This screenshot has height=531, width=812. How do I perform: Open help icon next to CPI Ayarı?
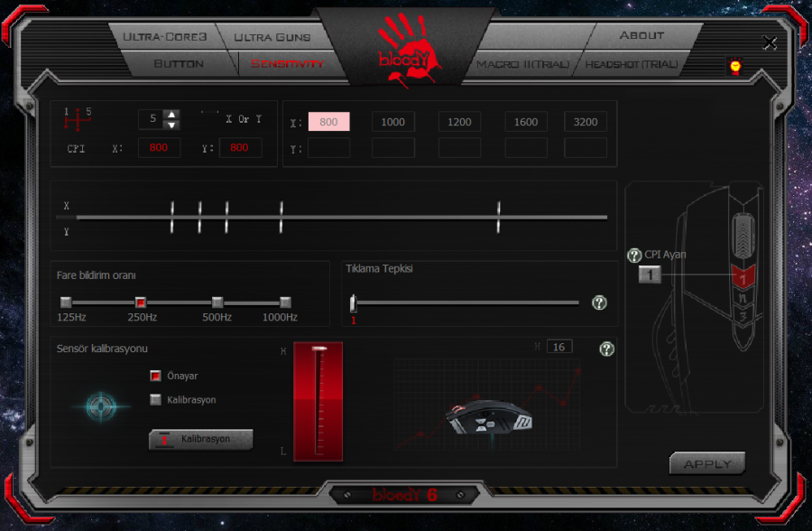634,256
